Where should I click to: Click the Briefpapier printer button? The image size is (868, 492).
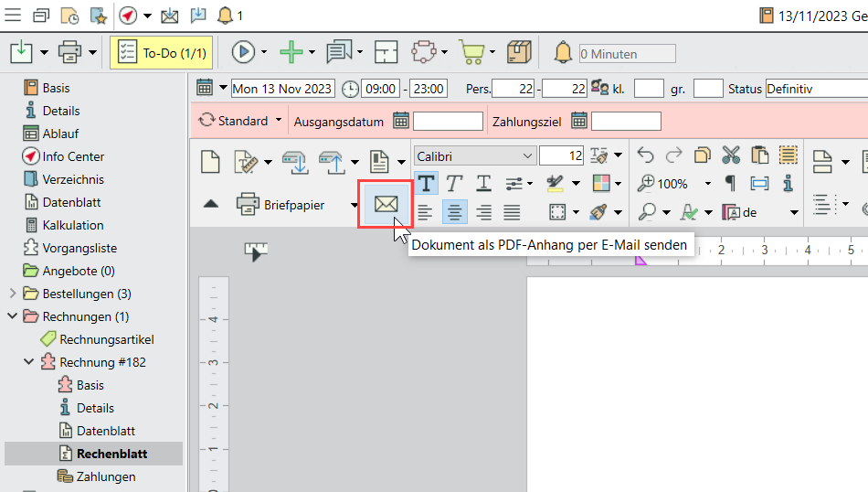coord(281,205)
